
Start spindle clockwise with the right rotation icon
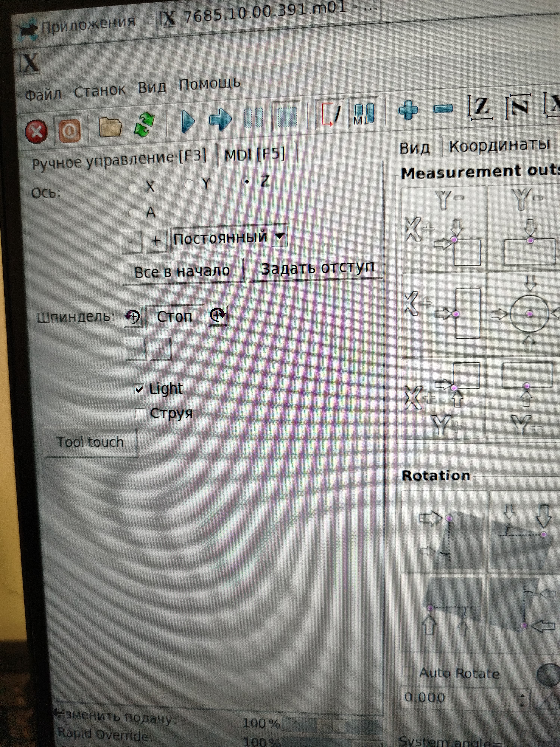click(x=218, y=316)
